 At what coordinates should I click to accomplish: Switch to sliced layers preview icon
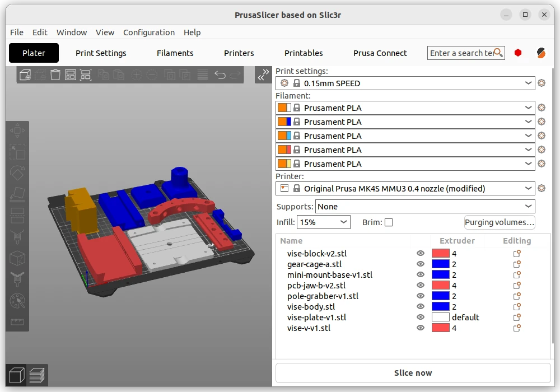click(37, 375)
